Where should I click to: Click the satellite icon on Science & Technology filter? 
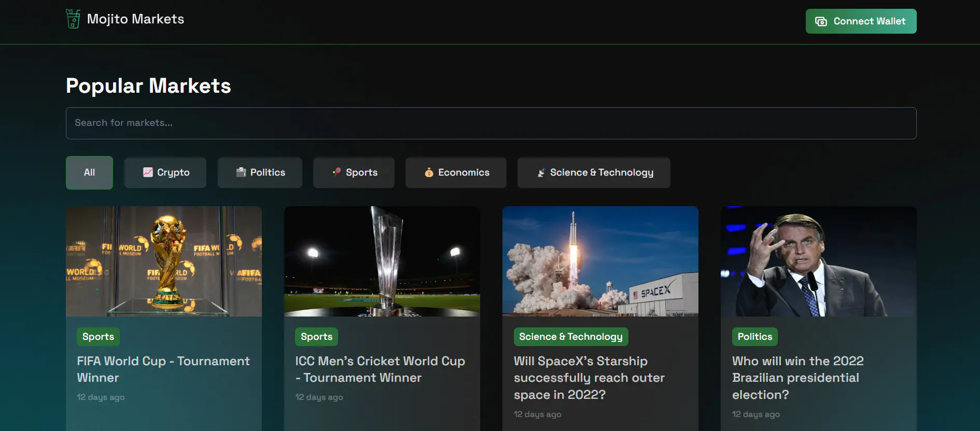(541, 173)
